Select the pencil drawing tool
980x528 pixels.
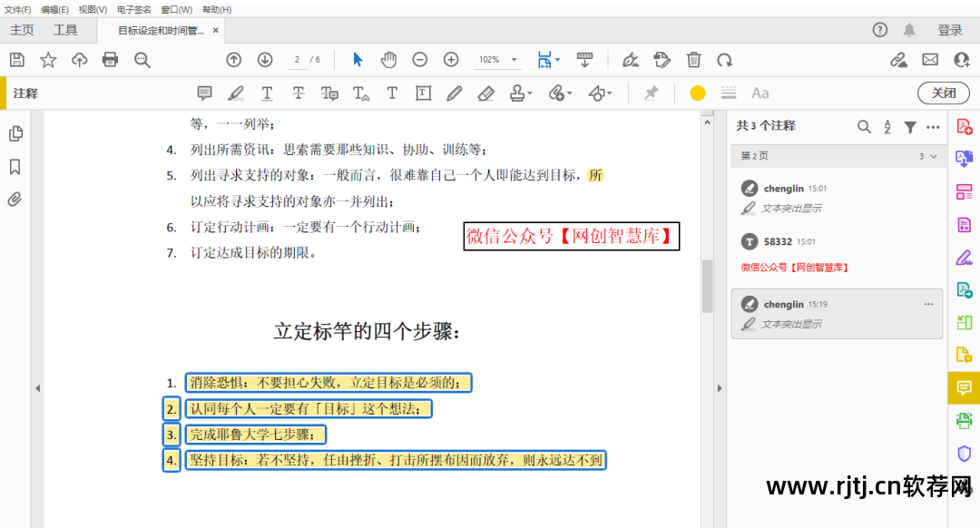point(455,93)
